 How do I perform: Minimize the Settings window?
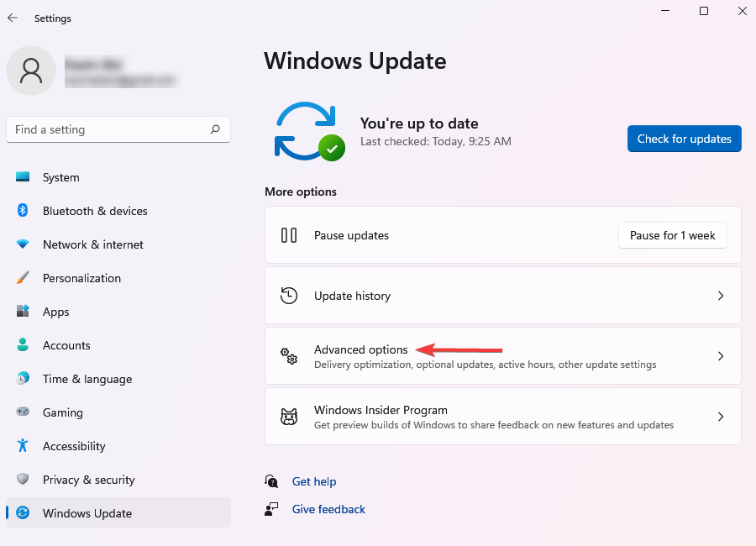tap(665, 11)
